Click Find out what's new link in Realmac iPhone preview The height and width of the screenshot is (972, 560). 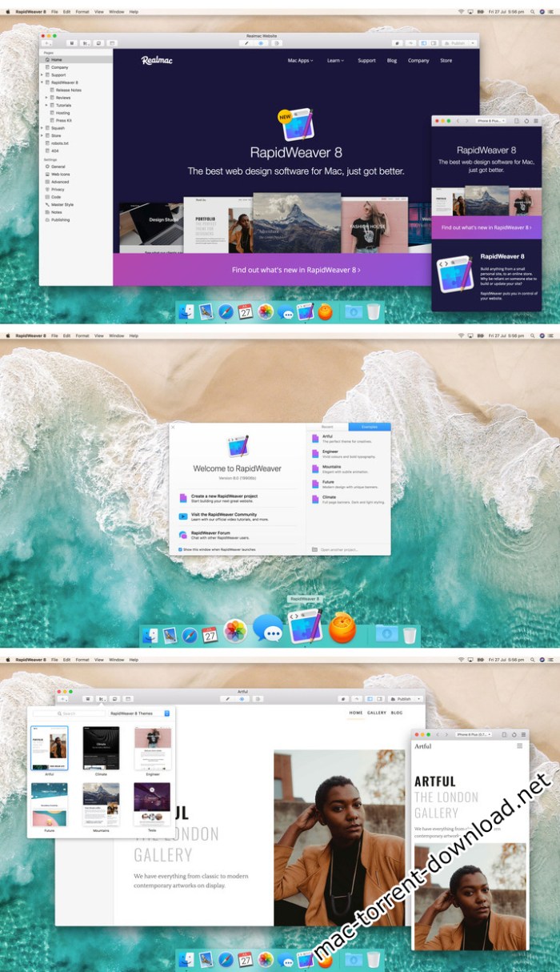point(486,227)
